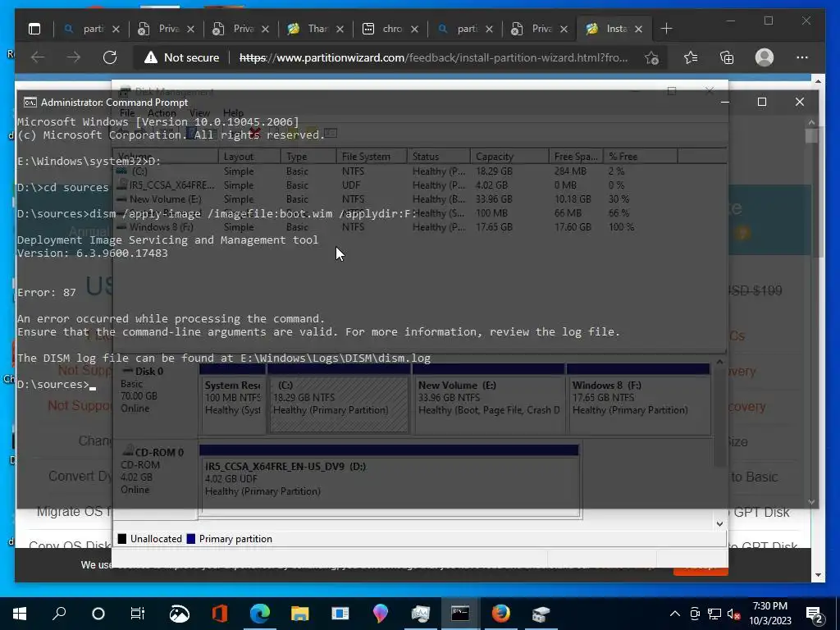Open a new tab in Edge
This screenshot has height=630, width=840.
(x=666, y=29)
